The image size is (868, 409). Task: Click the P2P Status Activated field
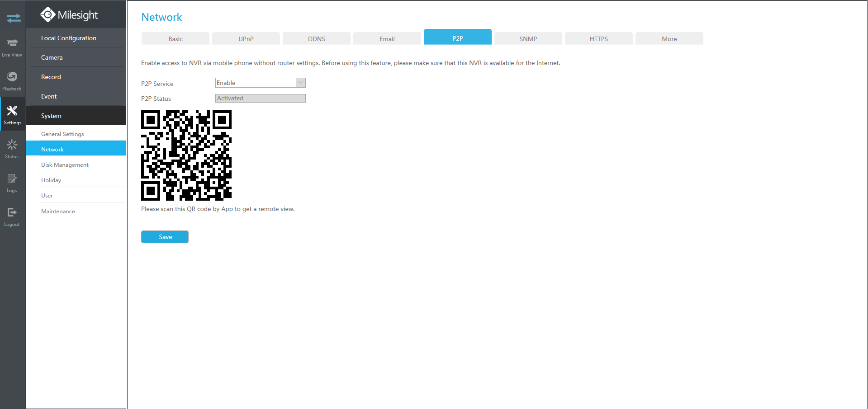click(260, 98)
